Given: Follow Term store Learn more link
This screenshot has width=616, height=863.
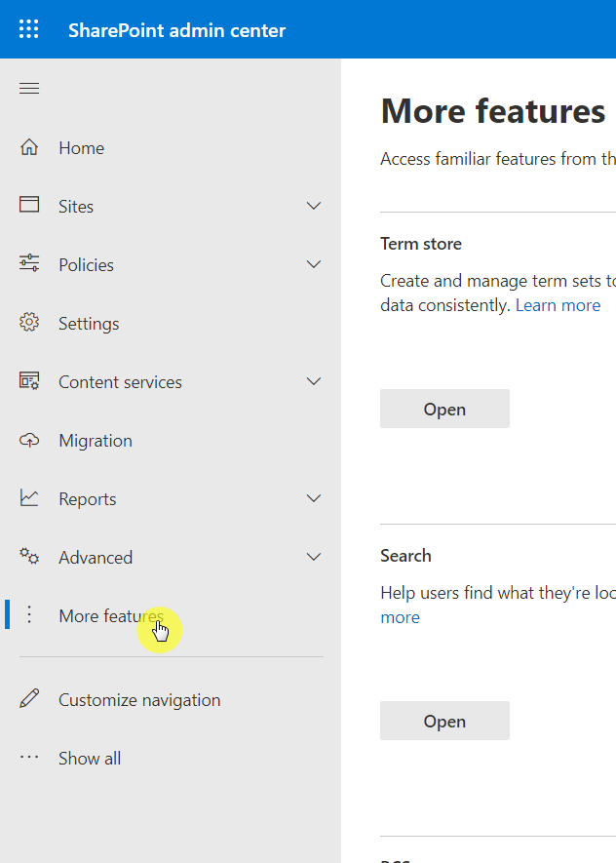Looking at the screenshot, I should 558,305.
